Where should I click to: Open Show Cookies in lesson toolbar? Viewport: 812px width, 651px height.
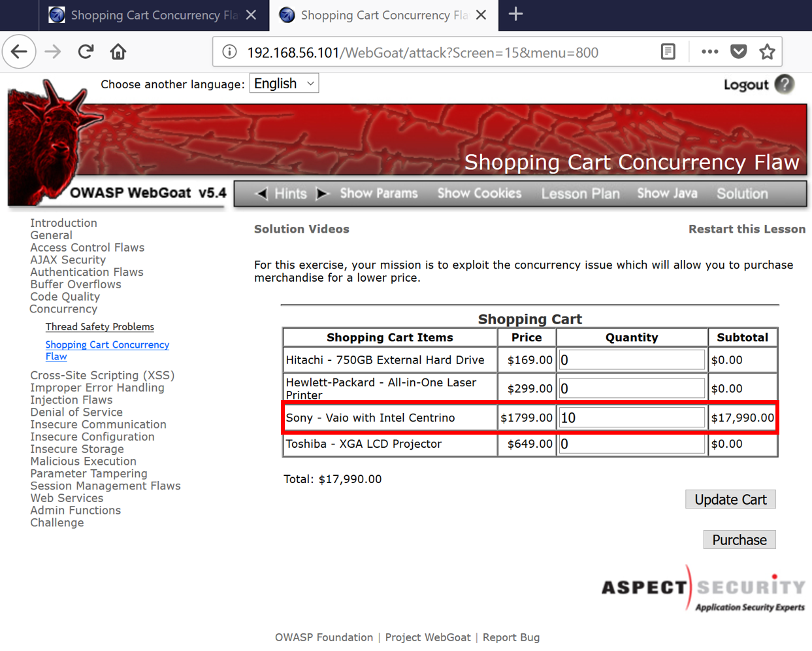click(x=479, y=193)
